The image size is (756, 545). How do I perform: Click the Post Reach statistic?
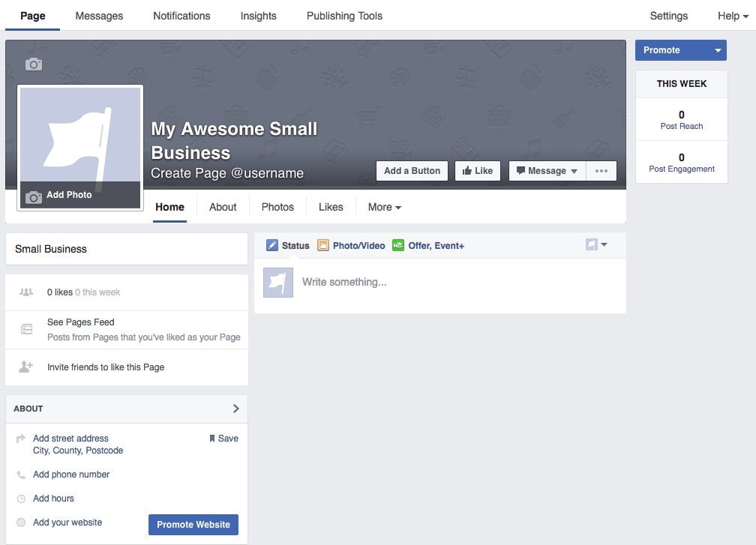[681, 120]
